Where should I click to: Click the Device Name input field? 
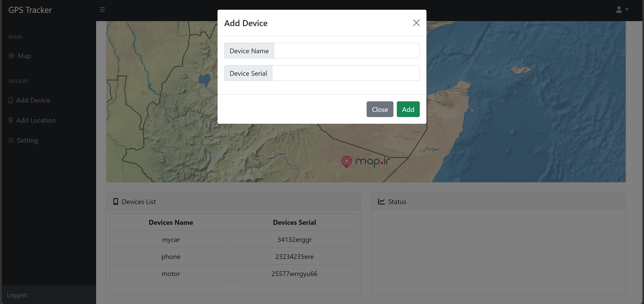[x=346, y=51]
